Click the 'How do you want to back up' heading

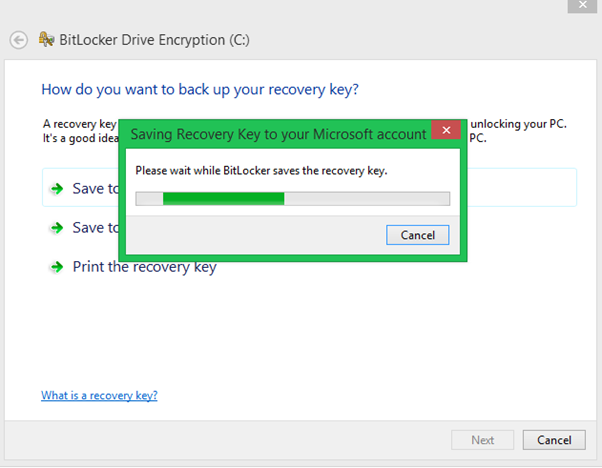click(x=200, y=89)
